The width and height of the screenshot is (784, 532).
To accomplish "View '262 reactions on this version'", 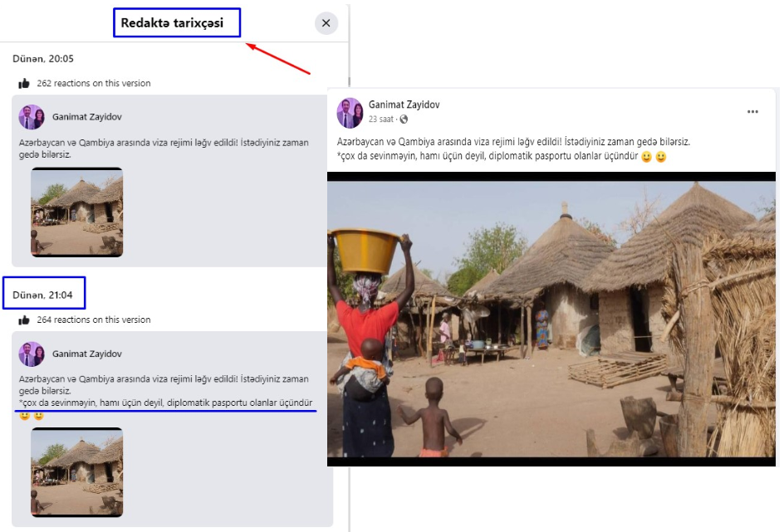I will [x=94, y=83].
